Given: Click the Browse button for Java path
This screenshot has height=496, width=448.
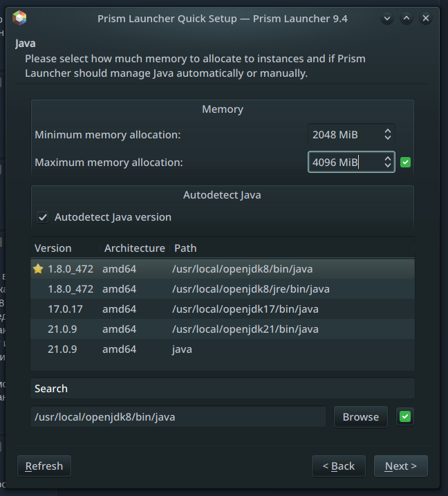Looking at the screenshot, I should [x=360, y=417].
